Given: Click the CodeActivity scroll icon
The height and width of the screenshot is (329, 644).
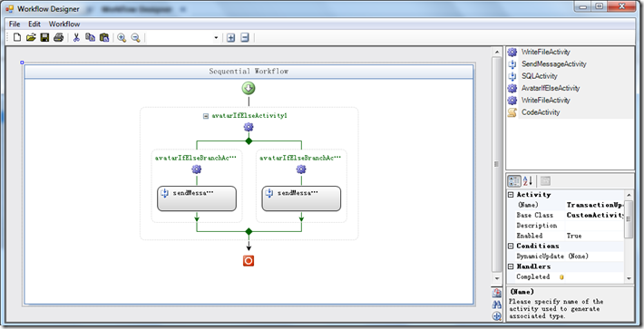Looking at the screenshot, I should click(x=512, y=112).
